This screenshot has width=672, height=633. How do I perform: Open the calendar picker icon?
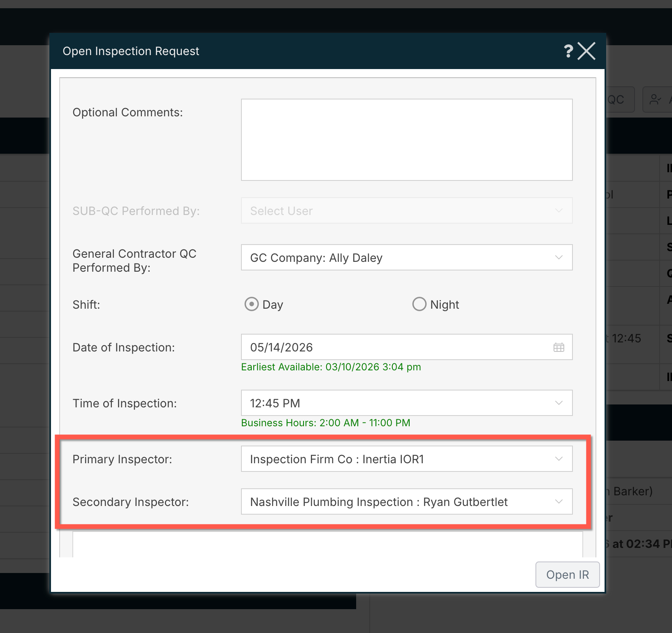coord(558,347)
